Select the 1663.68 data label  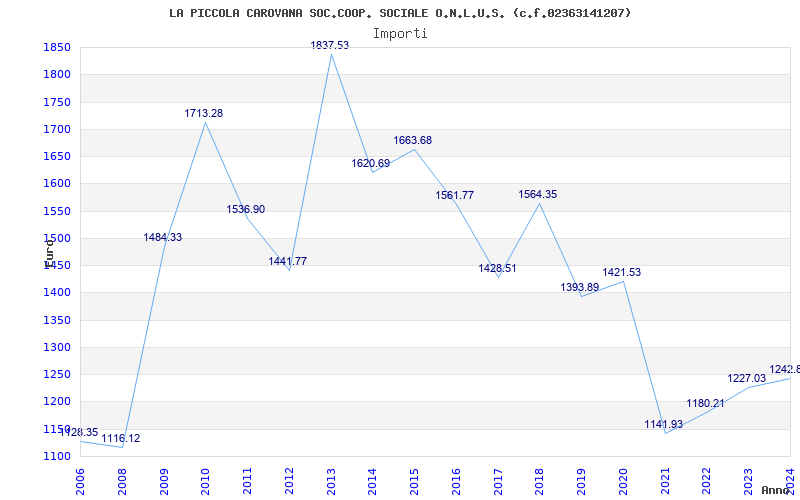tap(412, 140)
